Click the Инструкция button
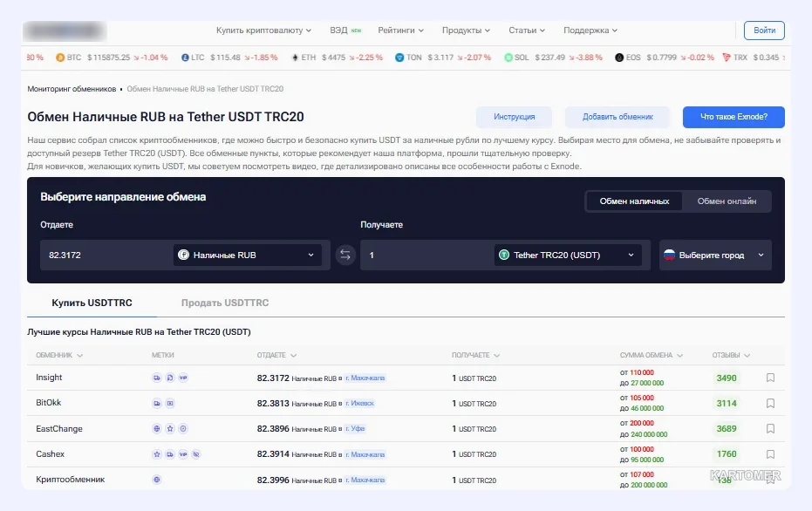 [514, 117]
